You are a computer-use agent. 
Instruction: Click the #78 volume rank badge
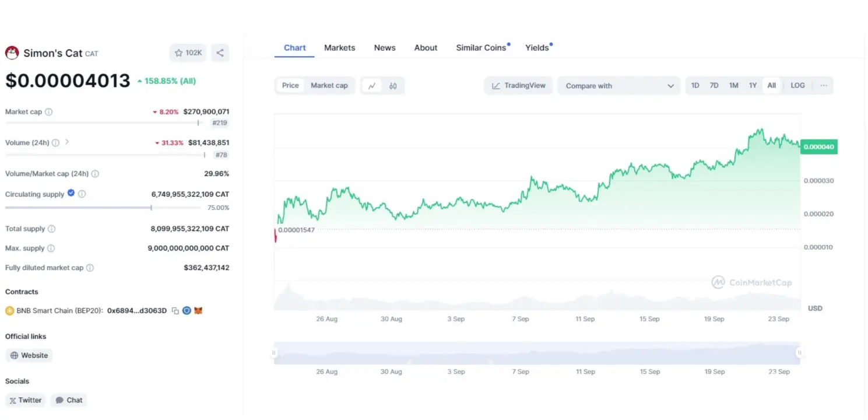pyautogui.click(x=222, y=155)
